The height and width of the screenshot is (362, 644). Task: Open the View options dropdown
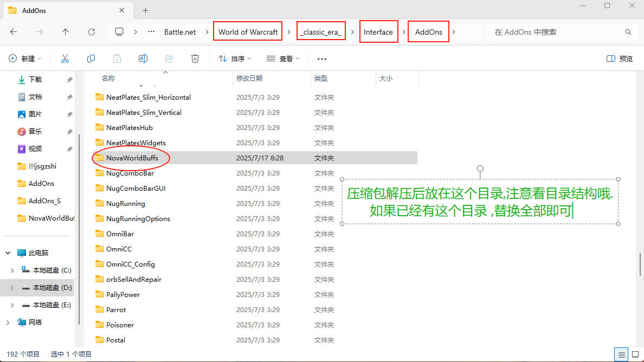click(x=283, y=59)
